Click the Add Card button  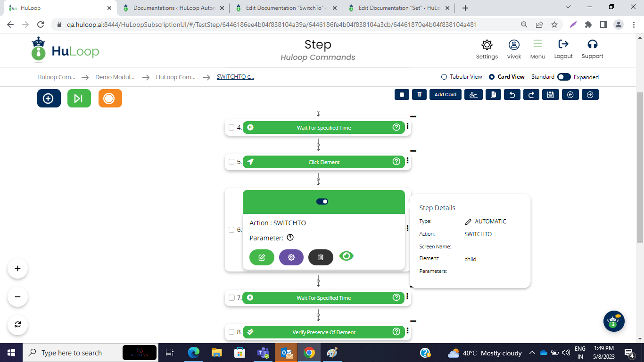pyautogui.click(x=445, y=95)
